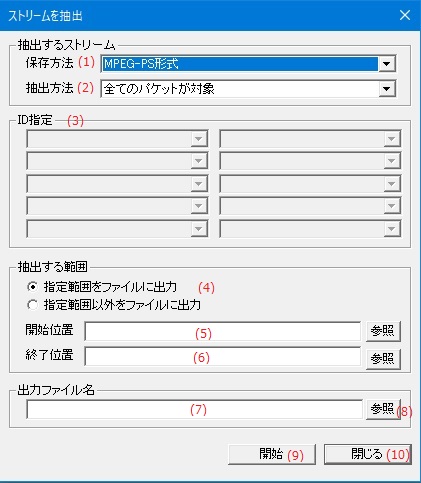Open the 保存方法 dropdown arrow
Image resolution: width=421 pixels, height=483 pixels.
click(x=386, y=64)
